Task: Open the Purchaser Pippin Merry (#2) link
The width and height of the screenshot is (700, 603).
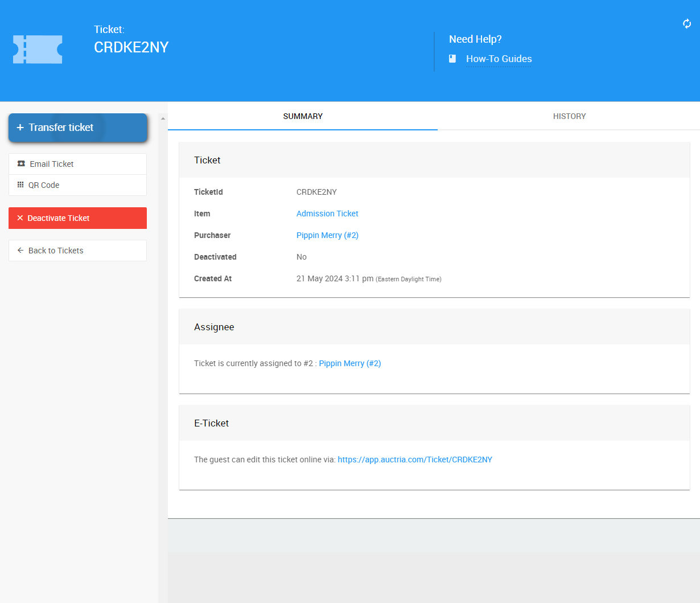Action: 327,235
